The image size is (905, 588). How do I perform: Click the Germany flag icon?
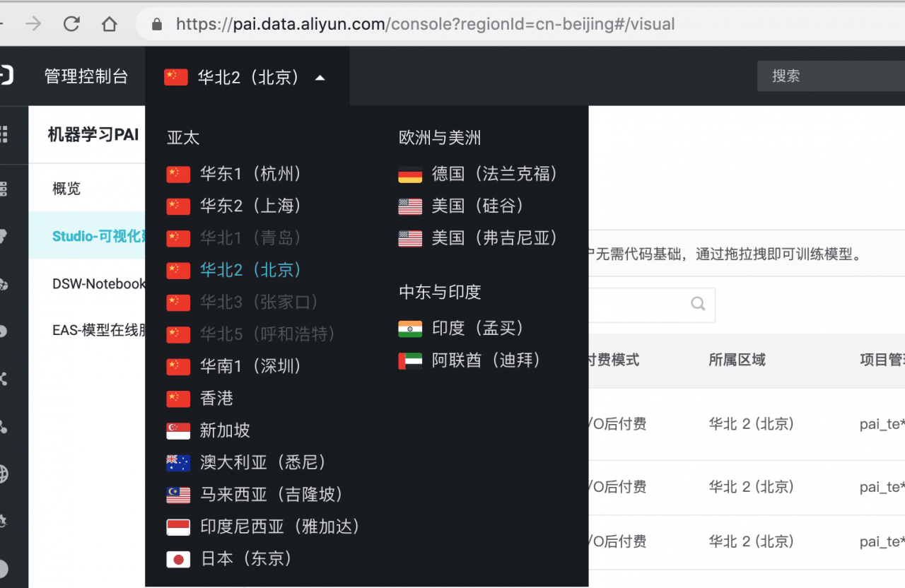tap(410, 175)
